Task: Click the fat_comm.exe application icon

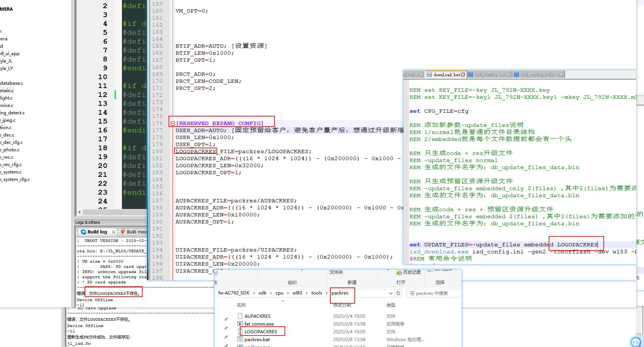Action: pos(240,324)
